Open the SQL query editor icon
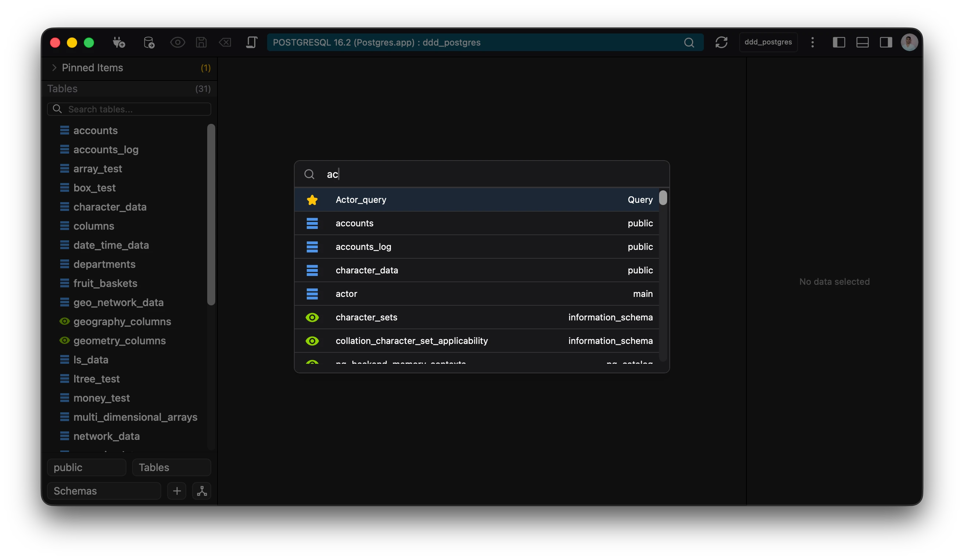Screen dimensions: 964x560 [251, 43]
